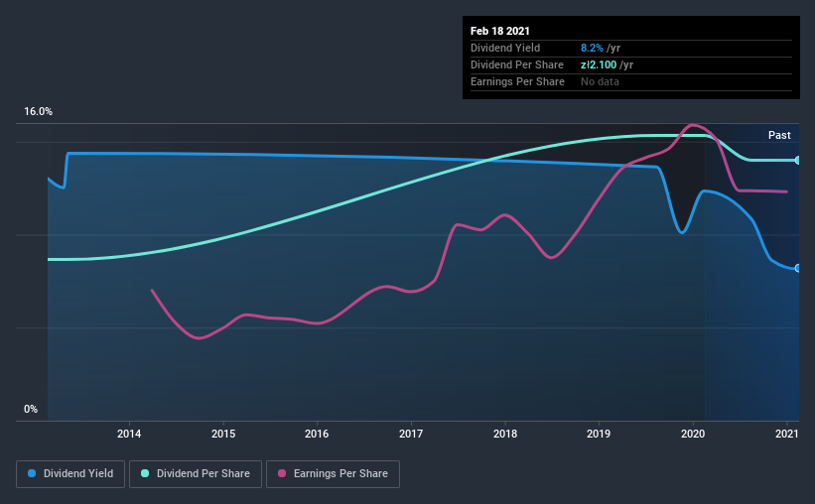Screen dimensions: 815x504
Task: Click the 2020 x-axis label
Action: 693,434
